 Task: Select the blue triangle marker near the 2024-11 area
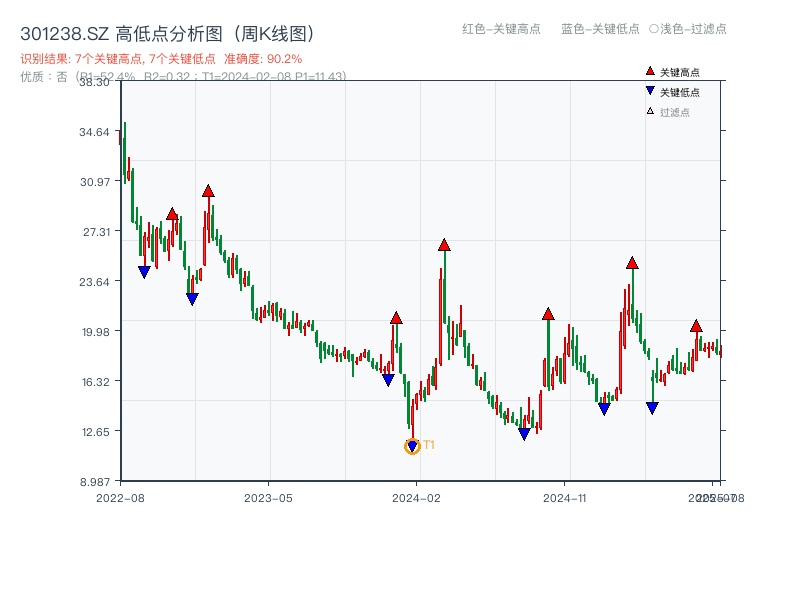pos(604,408)
